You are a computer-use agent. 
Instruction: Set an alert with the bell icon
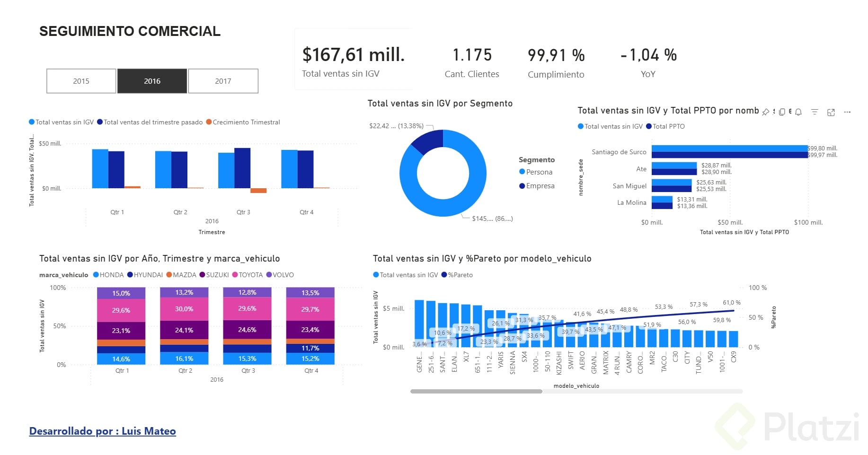[x=798, y=112]
